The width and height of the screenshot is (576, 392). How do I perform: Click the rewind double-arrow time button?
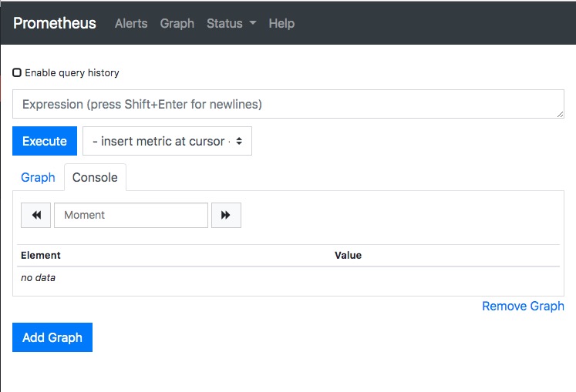coord(35,216)
